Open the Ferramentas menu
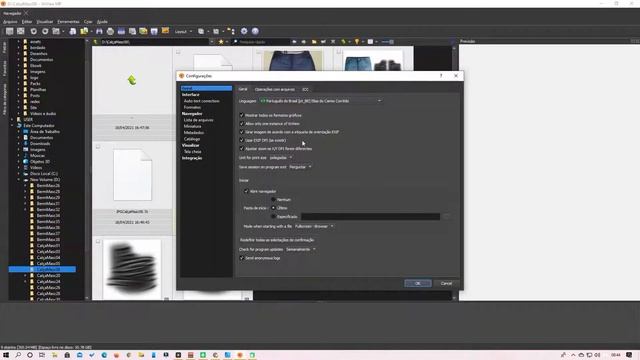This screenshot has width=640, height=360. (x=68, y=22)
